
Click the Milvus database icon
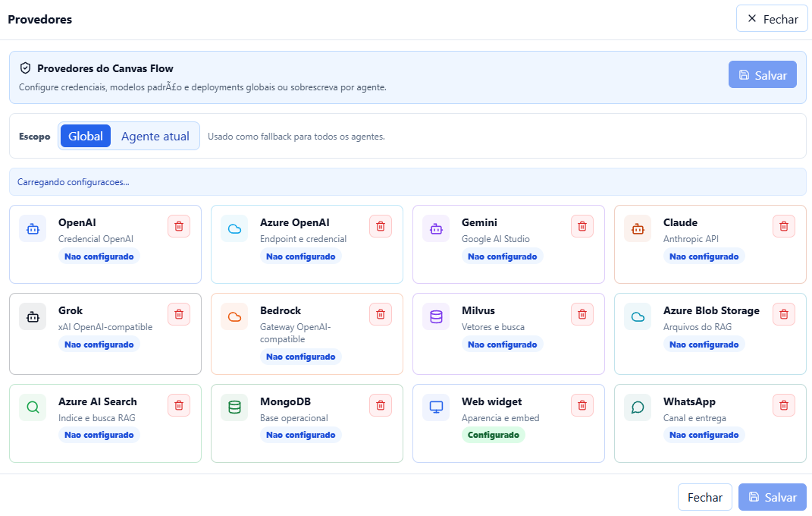[x=436, y=317]
